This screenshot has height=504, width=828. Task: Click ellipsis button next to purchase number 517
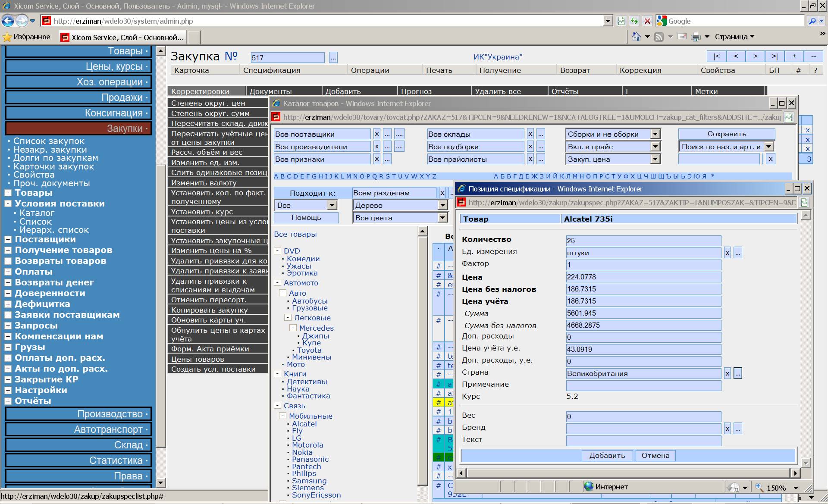tap(333, 57)
